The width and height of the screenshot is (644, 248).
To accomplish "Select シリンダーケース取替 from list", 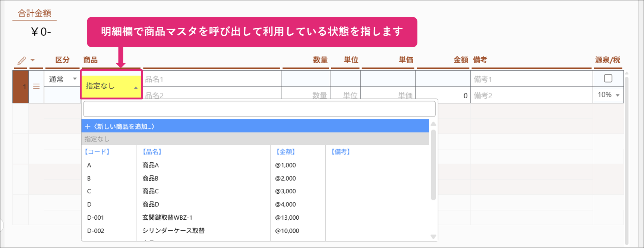I will tap(173, 230).
